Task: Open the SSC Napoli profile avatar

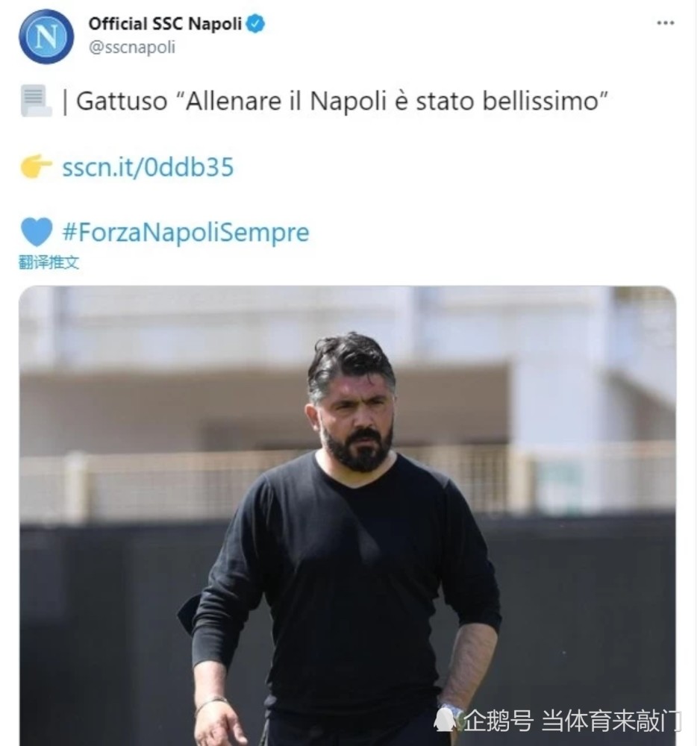Action: pos(46,37)
